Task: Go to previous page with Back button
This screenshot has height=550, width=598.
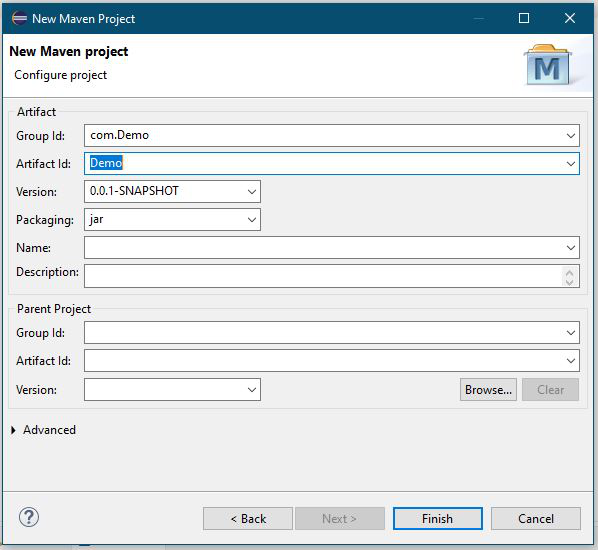Action: 248,519
